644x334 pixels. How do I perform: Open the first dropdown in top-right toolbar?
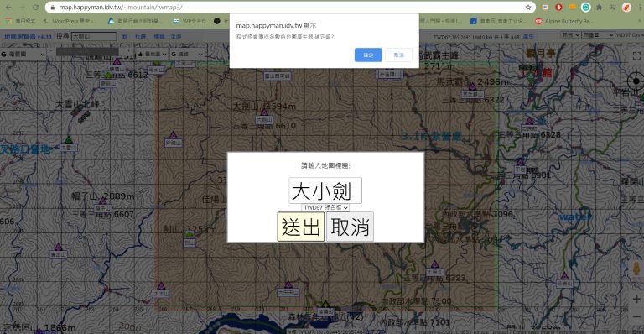coord(571,35)
